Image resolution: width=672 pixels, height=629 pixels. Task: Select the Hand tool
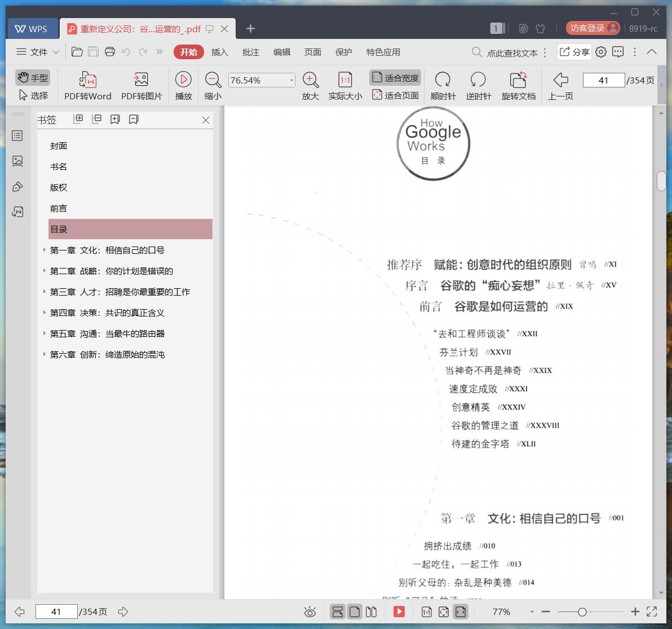point(33,78)
